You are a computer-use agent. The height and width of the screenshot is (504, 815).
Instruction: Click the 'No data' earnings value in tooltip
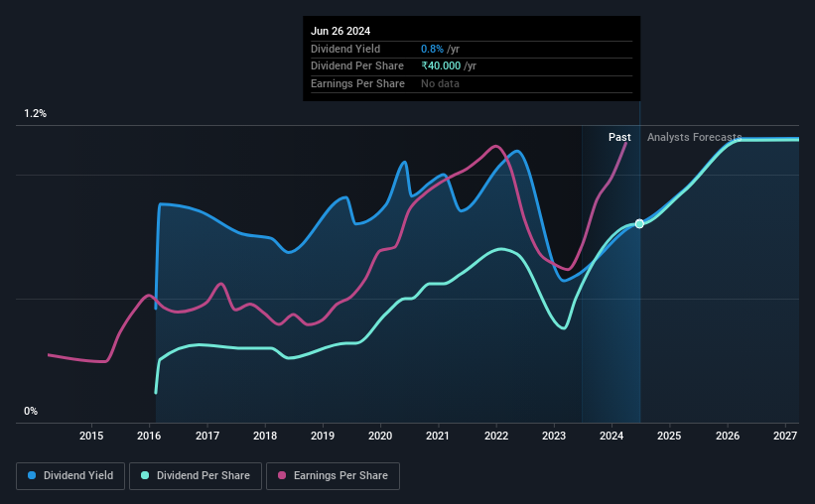click(440, 83)
